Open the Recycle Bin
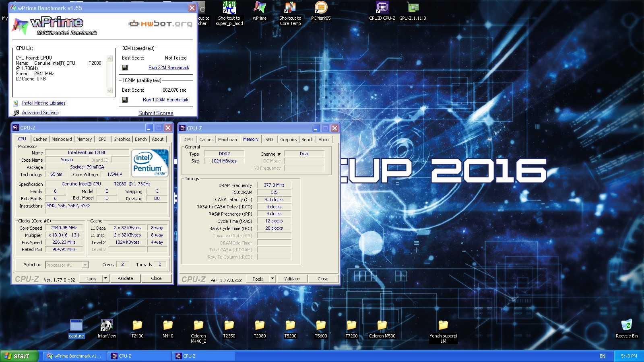 coord(626,326)
